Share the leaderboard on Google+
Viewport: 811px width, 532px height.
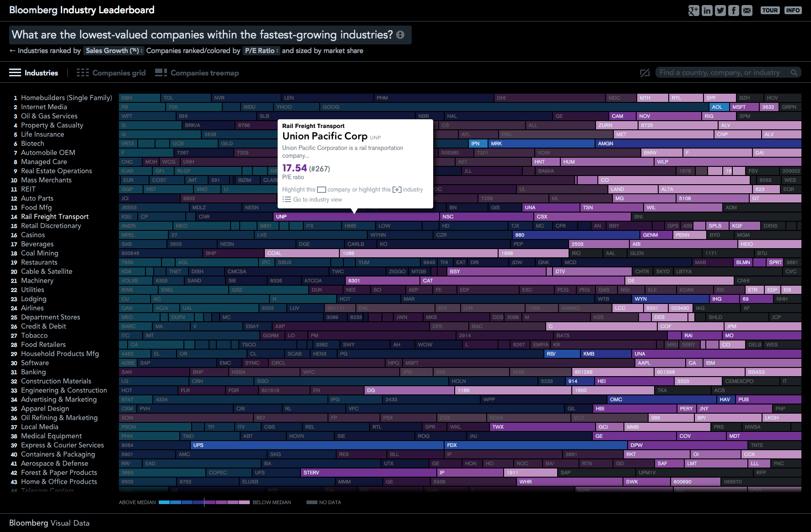693,10
